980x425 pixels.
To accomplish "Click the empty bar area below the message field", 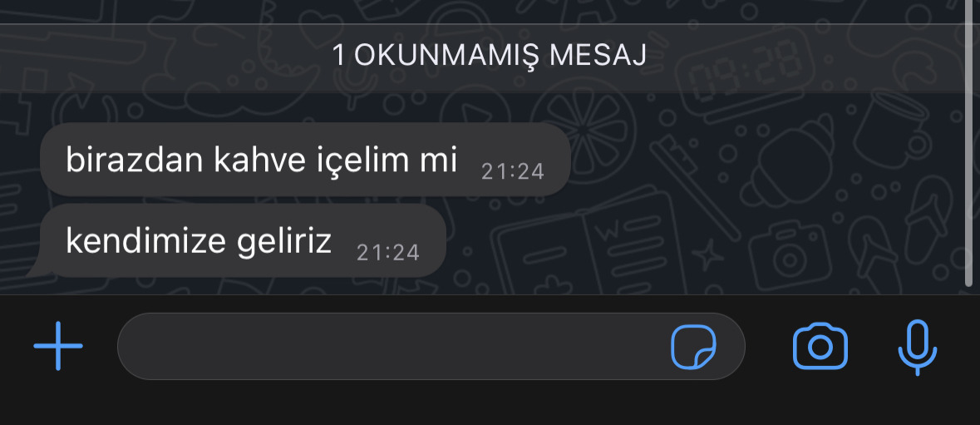I will [x=490, y=405].
